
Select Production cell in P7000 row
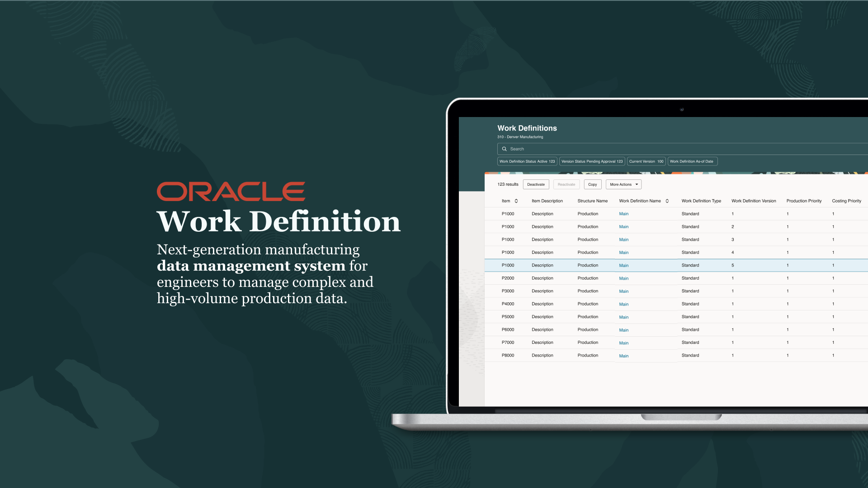point(588,343)
